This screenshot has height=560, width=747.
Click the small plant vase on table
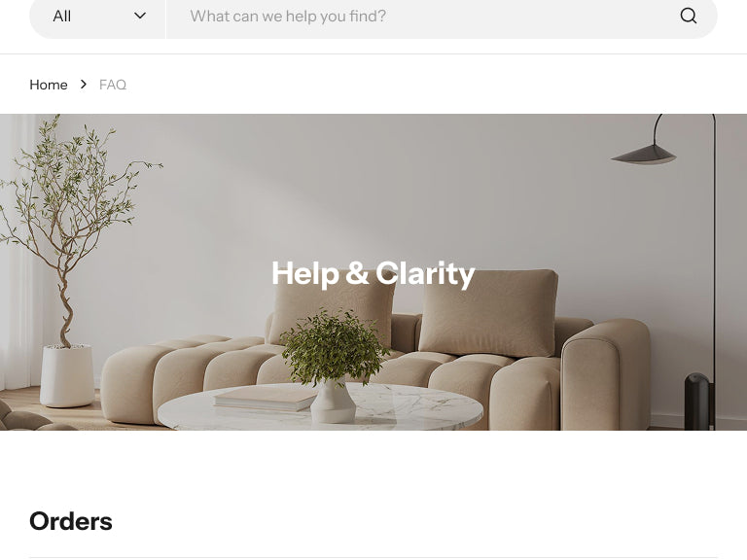[x=333, y=402]
